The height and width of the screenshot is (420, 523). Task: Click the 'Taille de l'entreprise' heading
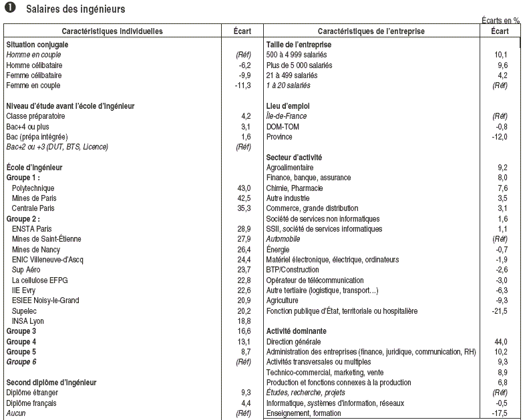click(x=299, y=45)
